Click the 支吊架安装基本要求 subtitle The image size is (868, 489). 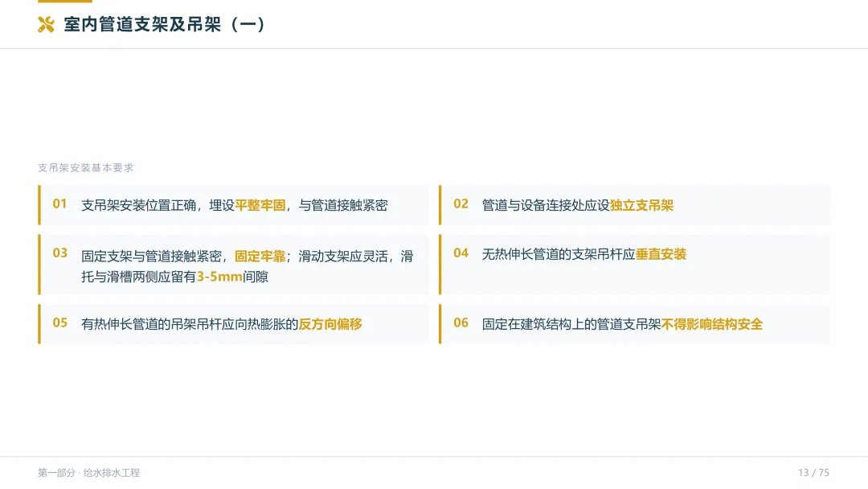click(86, 168)
